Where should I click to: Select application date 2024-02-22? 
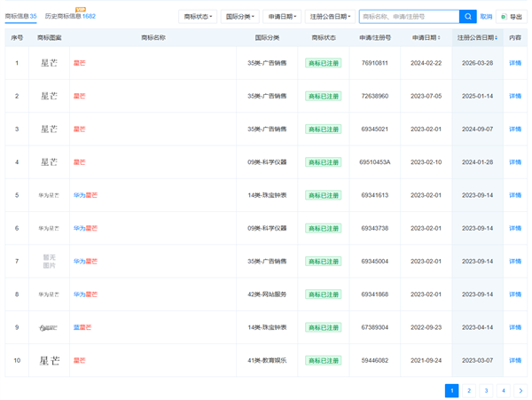point(426,63)
